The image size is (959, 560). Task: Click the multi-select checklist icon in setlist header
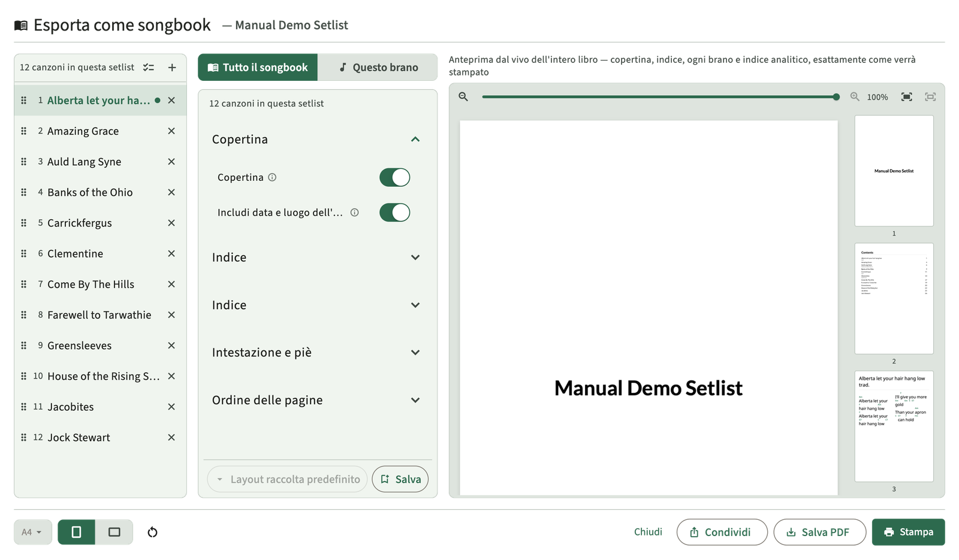149,68
